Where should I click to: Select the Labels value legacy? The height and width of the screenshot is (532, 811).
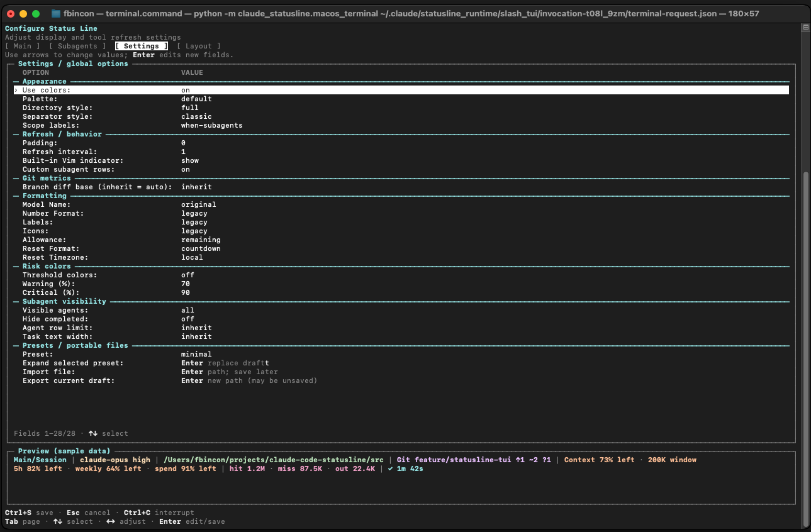194,222
